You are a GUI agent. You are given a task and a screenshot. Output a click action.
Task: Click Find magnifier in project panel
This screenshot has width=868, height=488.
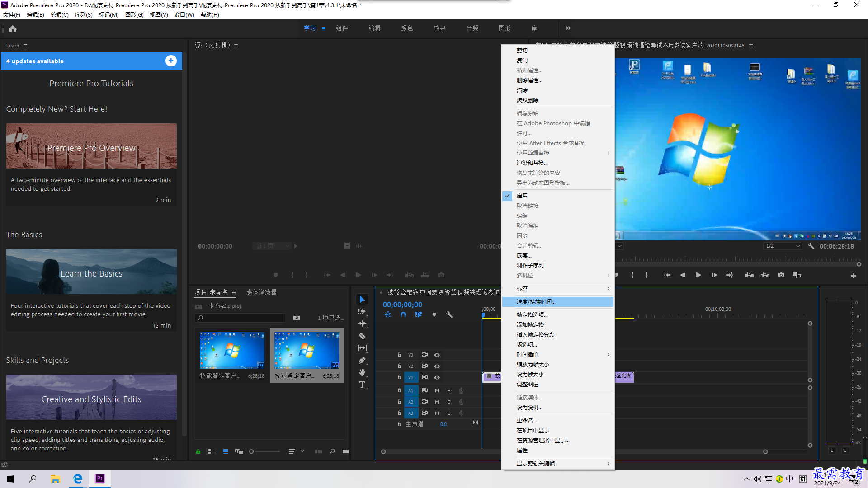click(x=332, y=451)
